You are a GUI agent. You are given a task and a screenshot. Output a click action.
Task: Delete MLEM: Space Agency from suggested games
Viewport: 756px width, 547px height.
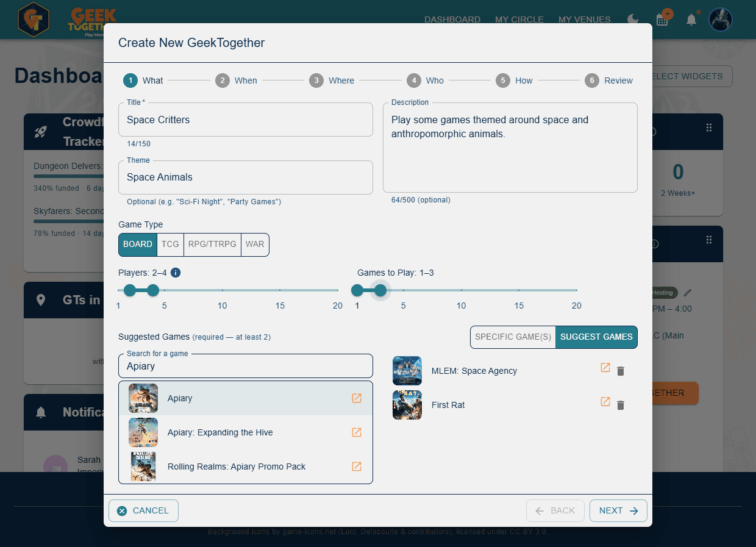pyautogui.click(x=621, y=371)
